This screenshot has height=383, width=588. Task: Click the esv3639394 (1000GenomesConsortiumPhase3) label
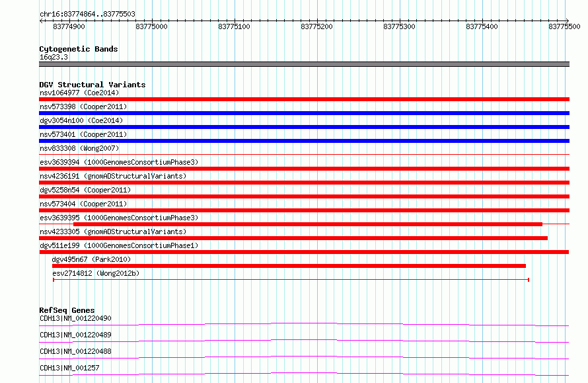click(x=119, y=162)
